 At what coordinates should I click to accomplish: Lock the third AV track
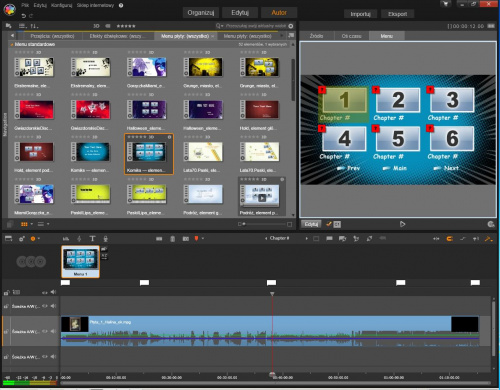tap(6, 357)
